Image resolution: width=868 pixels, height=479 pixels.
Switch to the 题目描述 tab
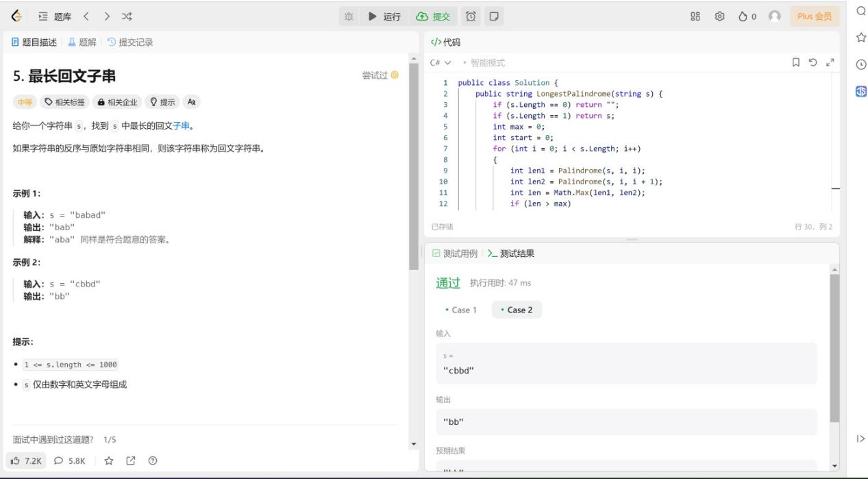34,42
